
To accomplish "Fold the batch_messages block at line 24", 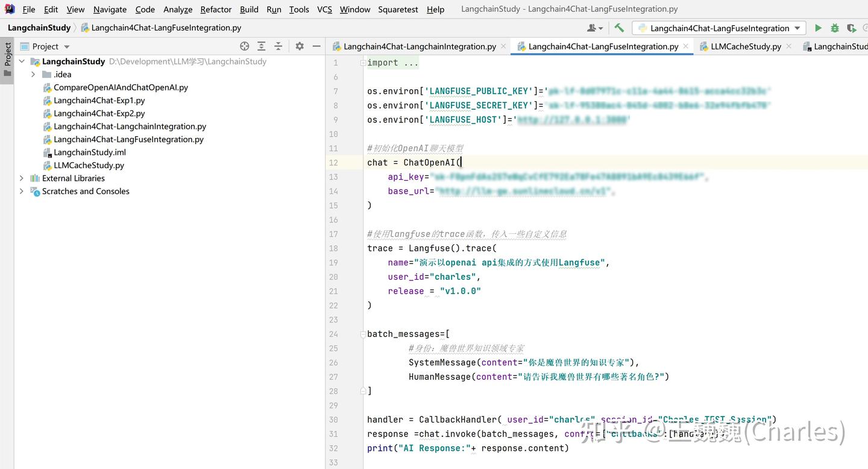I will pos(362,334).
